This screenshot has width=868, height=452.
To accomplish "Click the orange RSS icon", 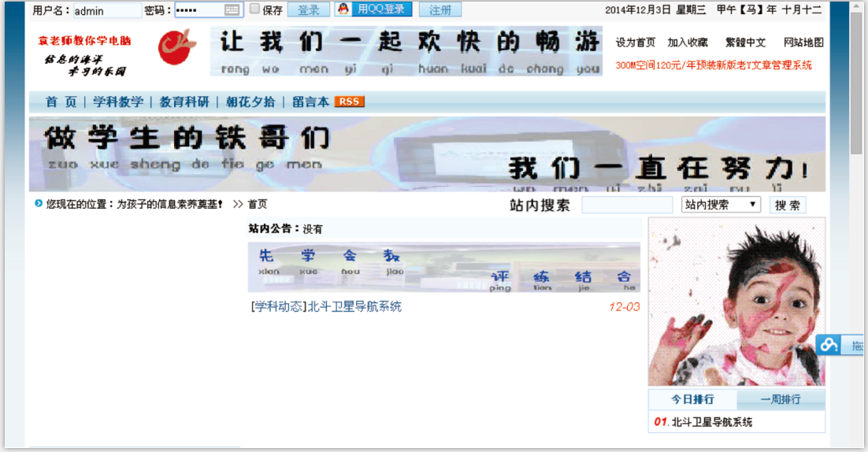I will 349,102.
